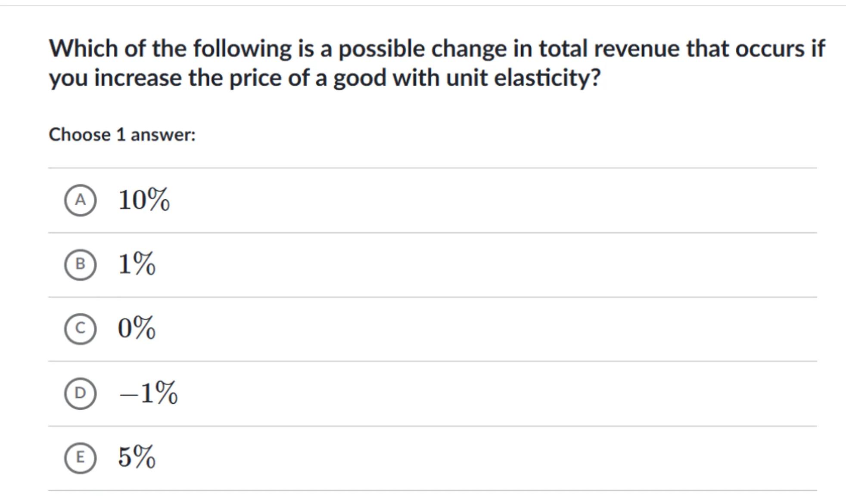This screenshot has height=504, width=846.
Task: Click the "Choose 1 answer:" label
Action: tap(122, 135)
